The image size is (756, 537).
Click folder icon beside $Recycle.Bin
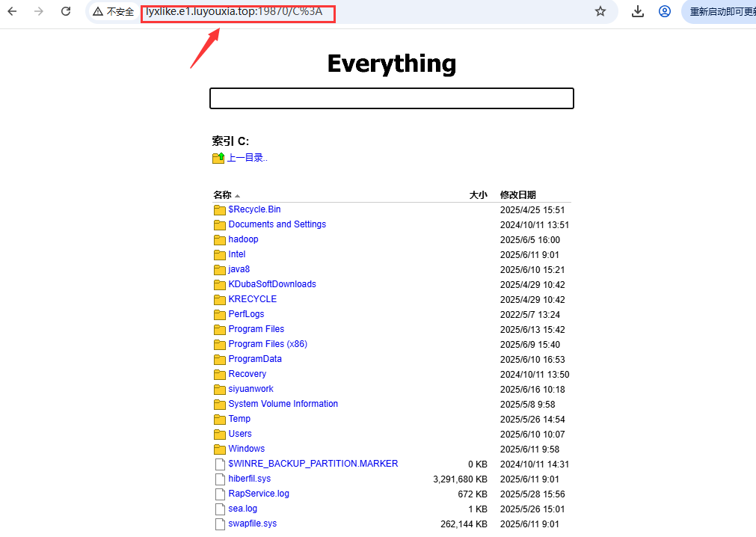(220, 209)
